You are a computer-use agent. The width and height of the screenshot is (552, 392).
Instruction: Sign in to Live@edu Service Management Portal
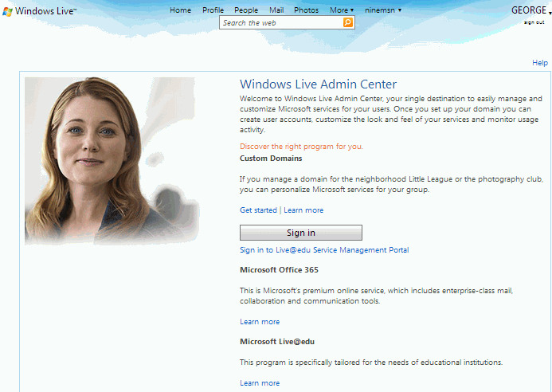324,250
